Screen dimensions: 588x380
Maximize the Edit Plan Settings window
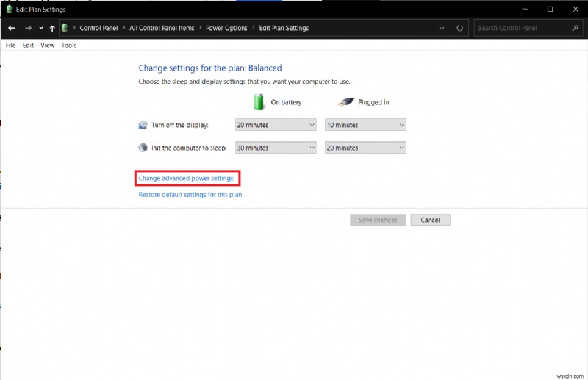pos(550,9)
